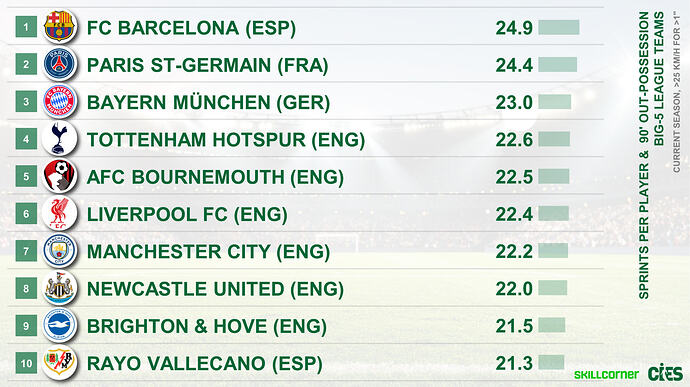Click the RAYO VALLECANO (ESP) team name
This screenshot has width=690, height=387.
click(x=205, y=364)
